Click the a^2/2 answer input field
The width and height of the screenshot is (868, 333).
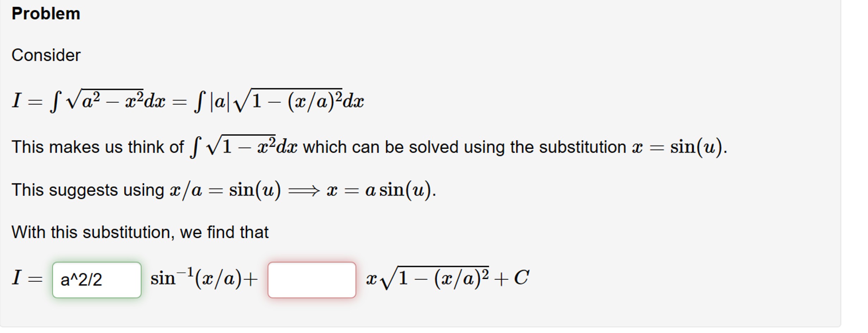97,280
